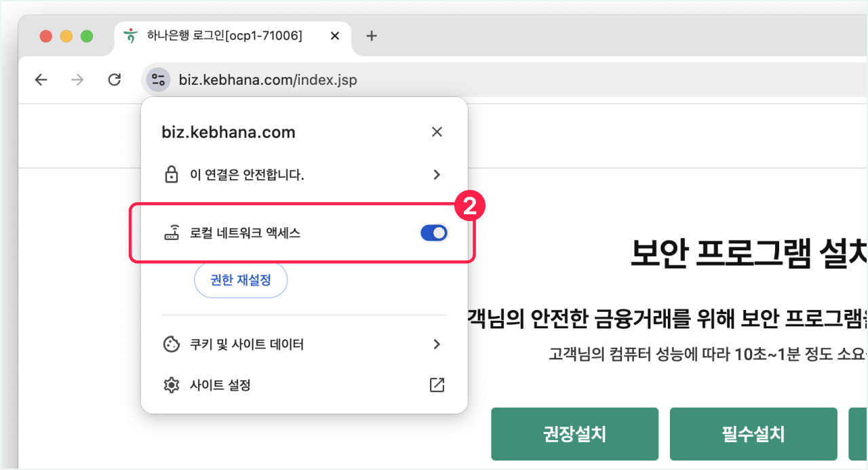
Task: Click the external link icon for 사이트 설정
Action: [437, 385]
